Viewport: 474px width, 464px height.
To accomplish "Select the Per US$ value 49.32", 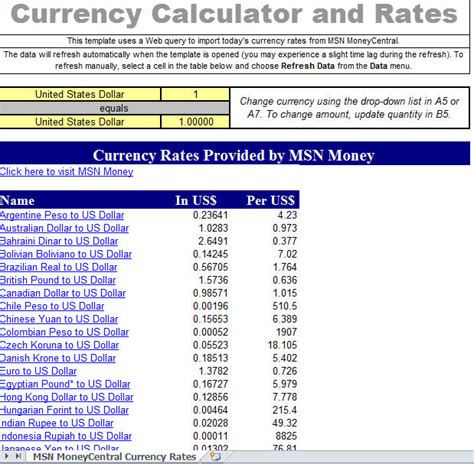I will tap(285, 423).
